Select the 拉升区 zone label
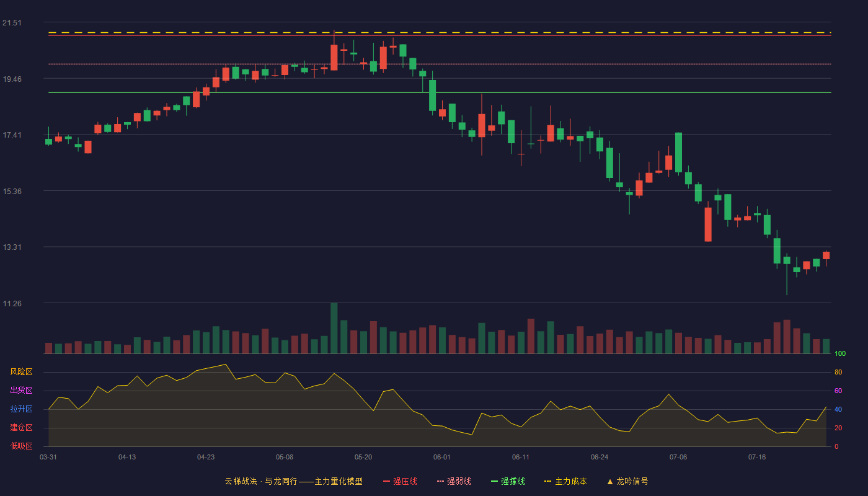The image size is (868, 496). pos(21,409)
